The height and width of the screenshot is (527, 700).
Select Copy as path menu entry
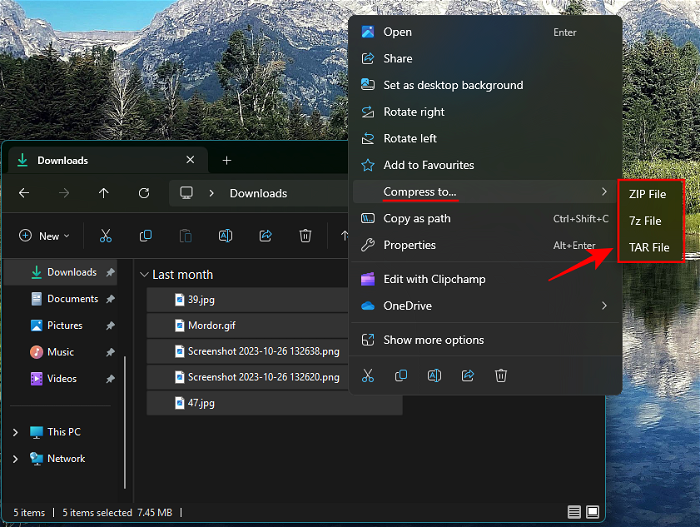point(417,218)
